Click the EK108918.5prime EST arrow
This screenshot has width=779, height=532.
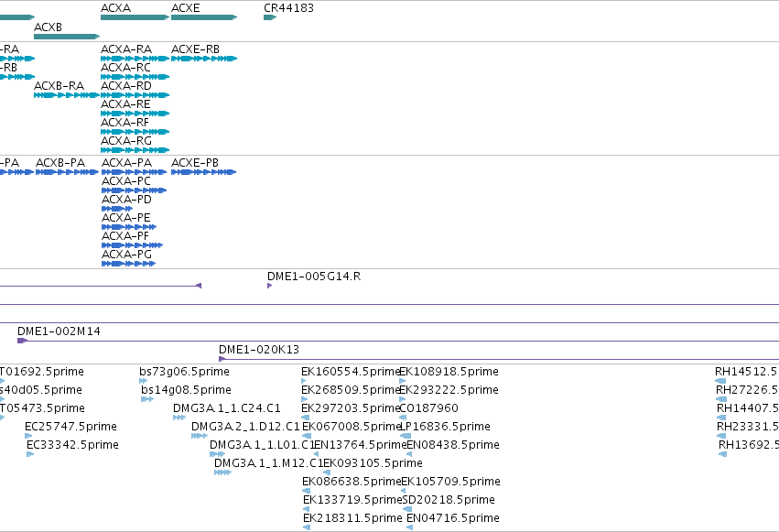403,381
